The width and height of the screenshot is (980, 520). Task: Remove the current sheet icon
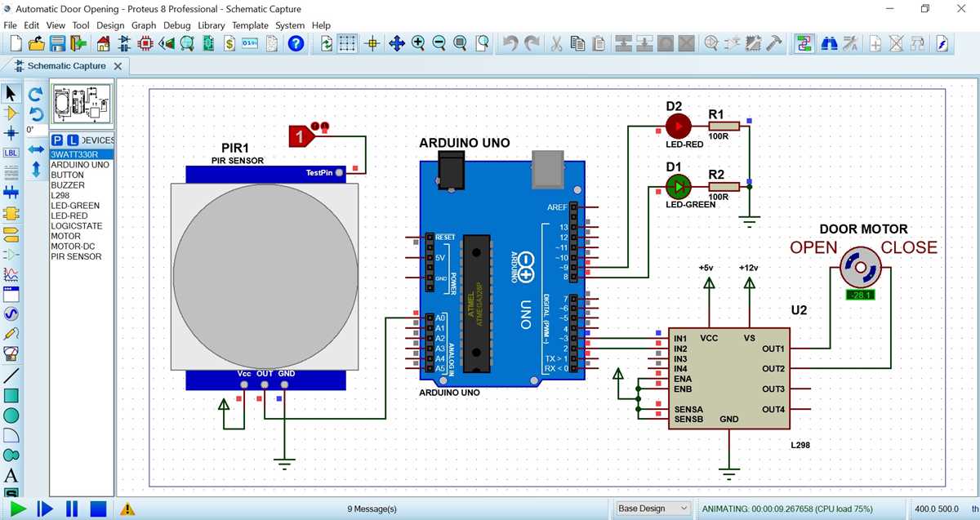pyautogui.click(x=897, y=43)
